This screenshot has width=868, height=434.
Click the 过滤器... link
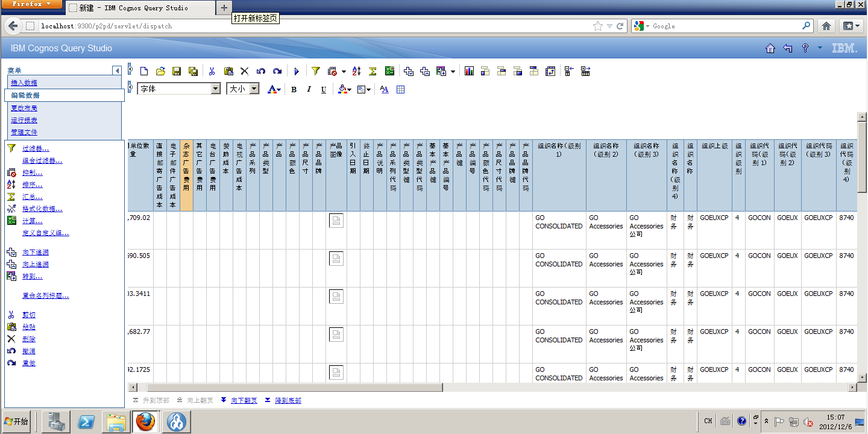pos(36,148)
